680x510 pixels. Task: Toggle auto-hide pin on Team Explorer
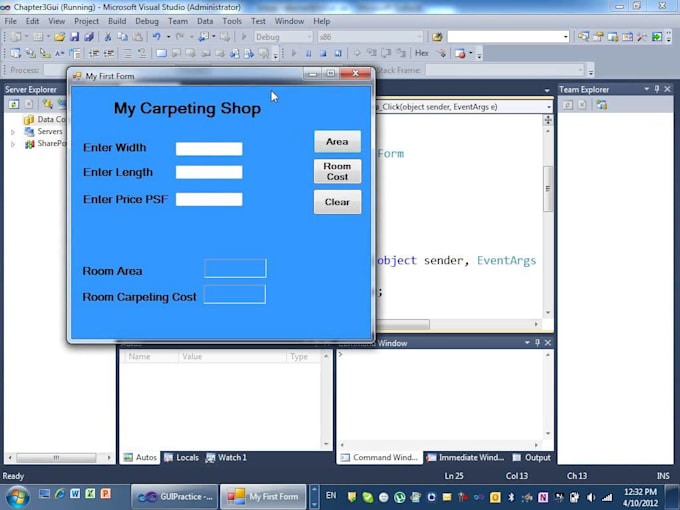(657, 89)
